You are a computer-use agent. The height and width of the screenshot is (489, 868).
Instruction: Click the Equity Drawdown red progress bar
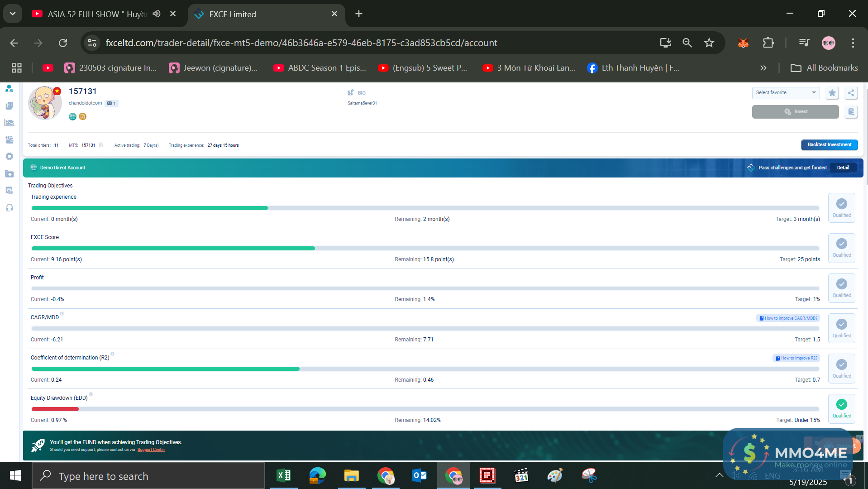click(x=55, y=409)
